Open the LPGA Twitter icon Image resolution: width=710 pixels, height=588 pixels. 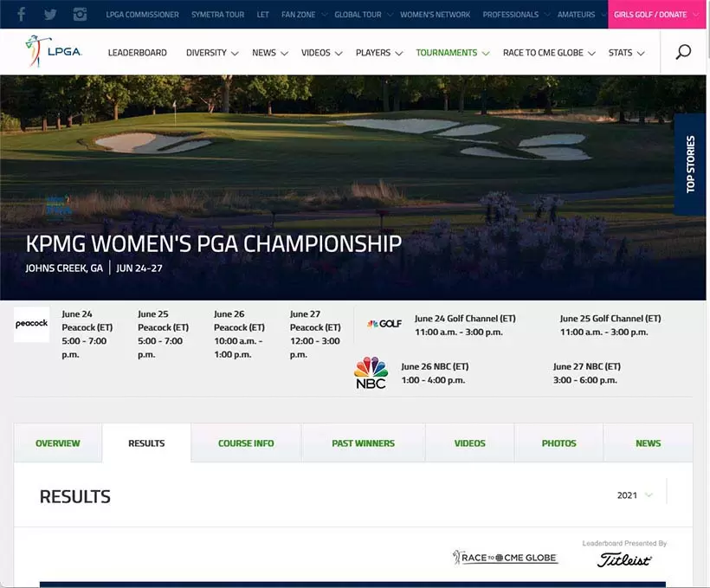pyautogui.click(x=50, y=15)
